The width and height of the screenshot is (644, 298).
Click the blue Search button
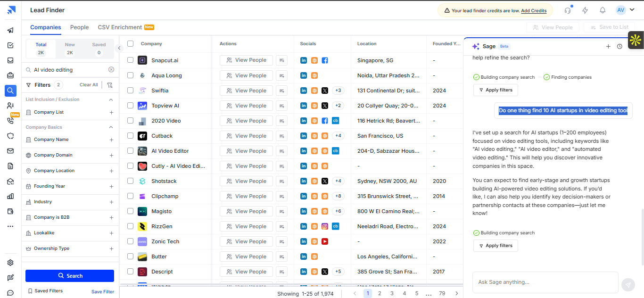pyautogui.click(x=70, y=276)
